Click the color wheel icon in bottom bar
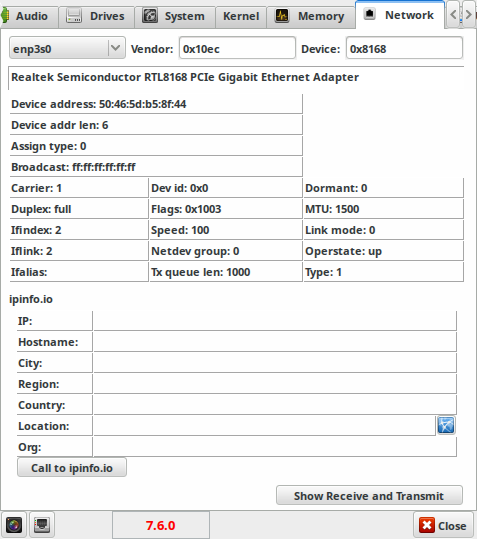The height and width of the screenshot is (539, 477). (x=13, y=525)
